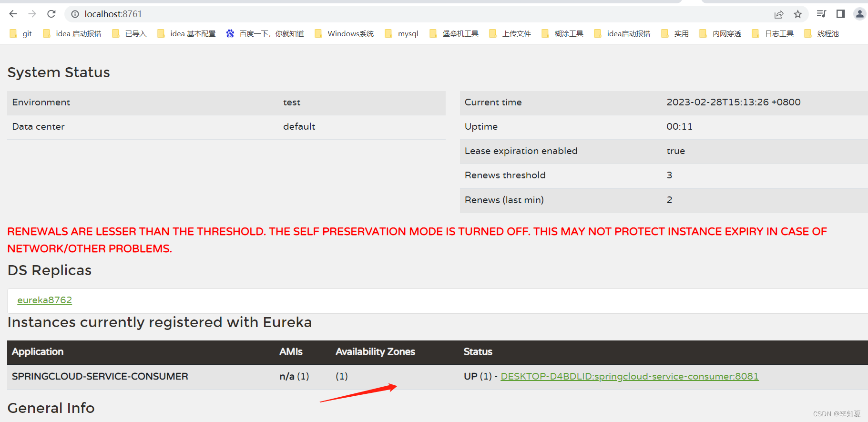Viewport: 868px width, 422px height.
Task: Click the 00:11 uptime value
Action: point(679,126)
